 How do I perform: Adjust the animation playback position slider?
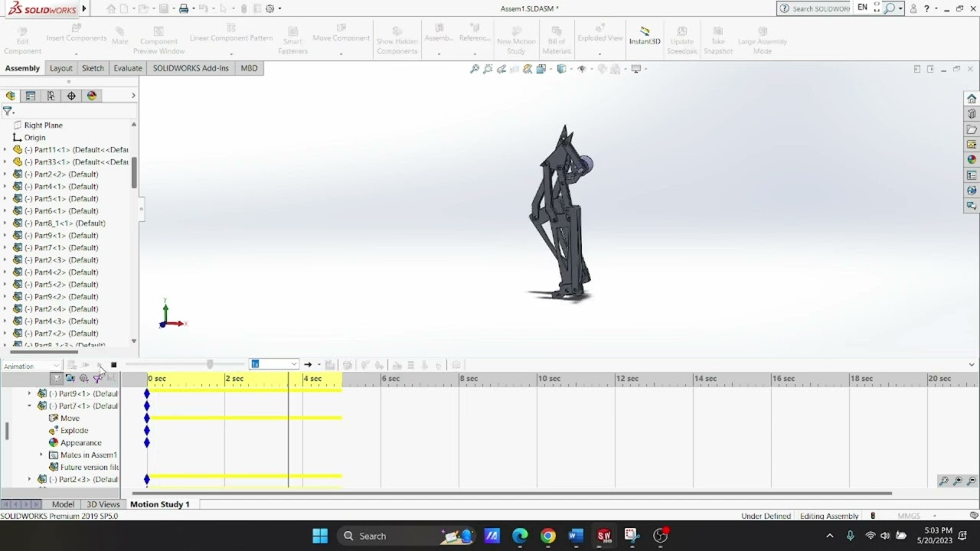pos(210,364)
